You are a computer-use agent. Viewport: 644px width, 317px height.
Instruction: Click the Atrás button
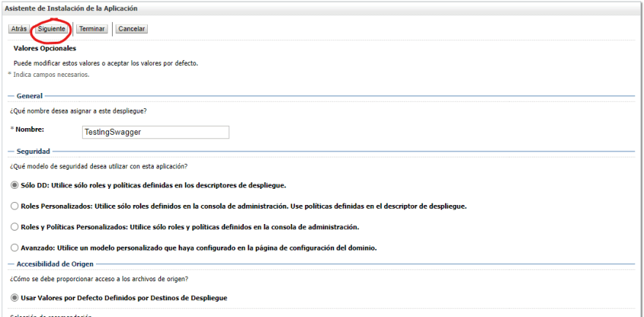pyautogui.click(x=19, y=29)
